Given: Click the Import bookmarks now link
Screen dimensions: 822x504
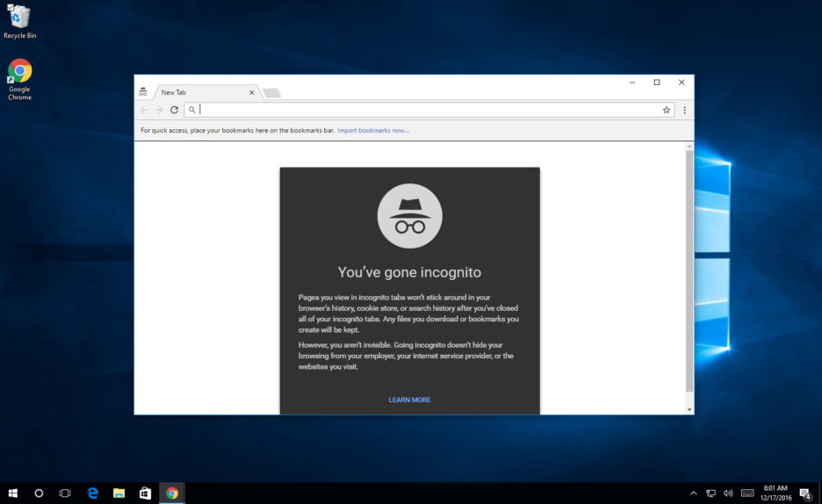Looking at the screenshot, I should coord(373,131).
